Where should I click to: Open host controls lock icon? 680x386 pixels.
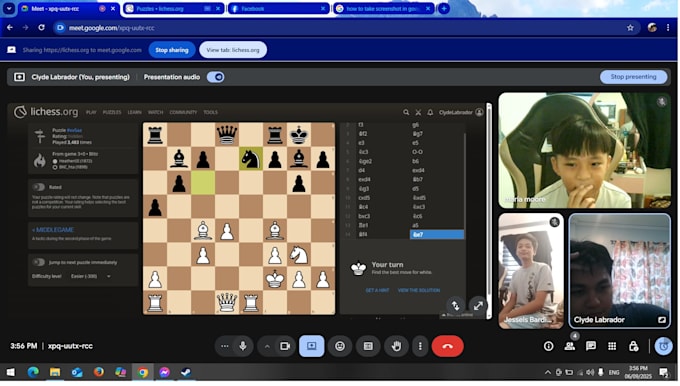(633, 346)
